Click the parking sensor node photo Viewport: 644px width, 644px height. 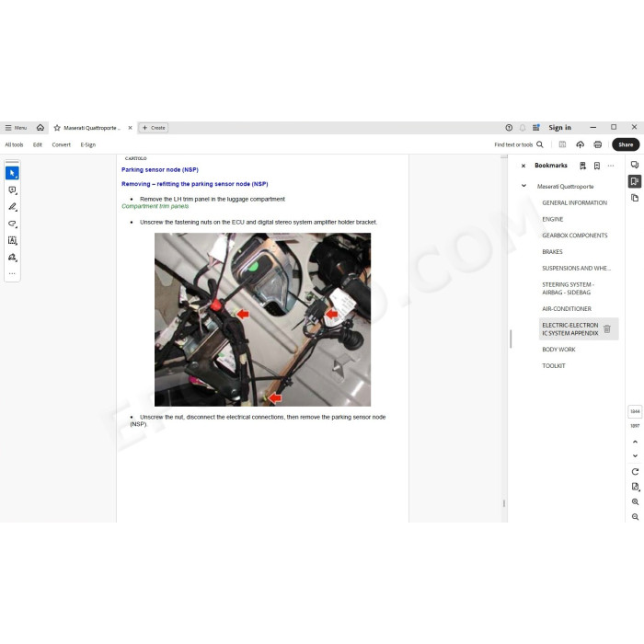pos(262,319)
